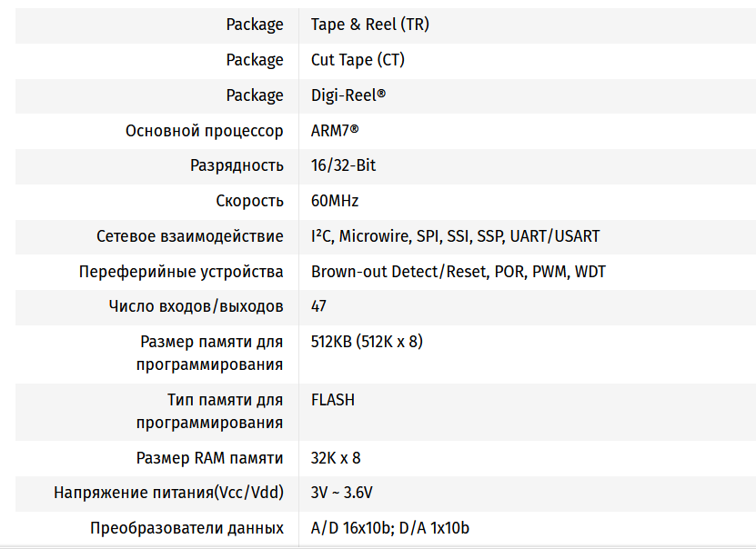Click the 60MHz speed value

[335, 201]
